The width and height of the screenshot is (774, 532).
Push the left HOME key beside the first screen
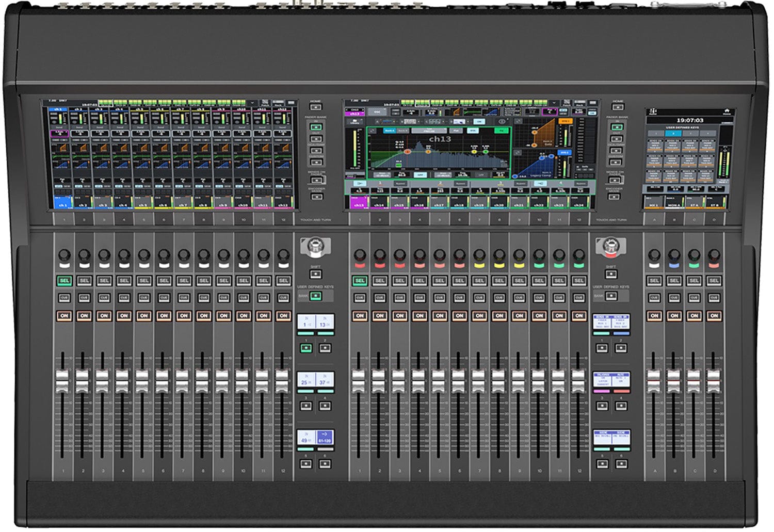[x=316, y=107]
